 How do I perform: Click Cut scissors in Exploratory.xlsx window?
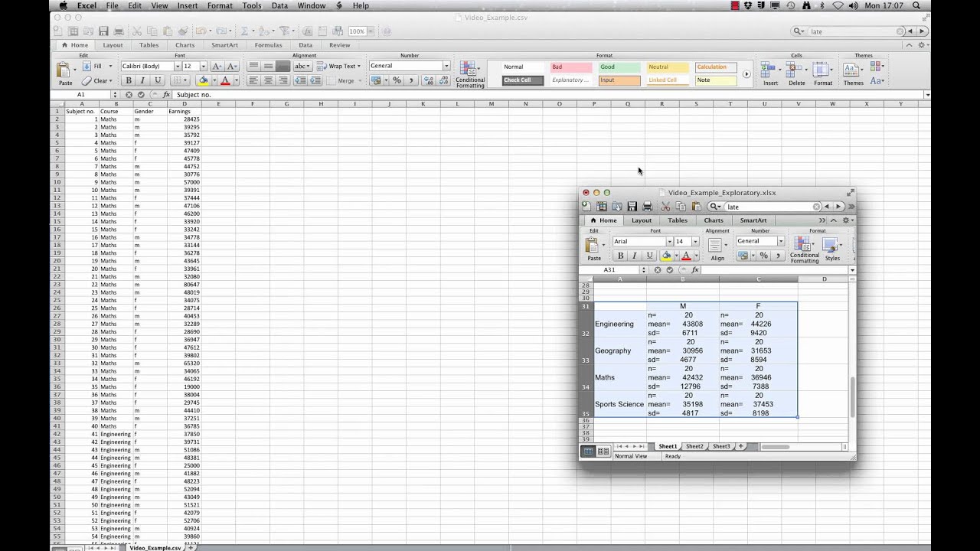pyautogui.click(x=665, y=207)
